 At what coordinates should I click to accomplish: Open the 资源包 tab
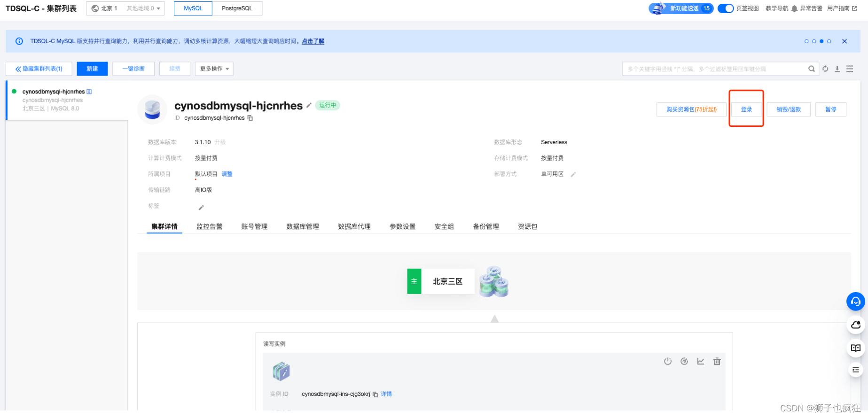[x=527, y=226]
